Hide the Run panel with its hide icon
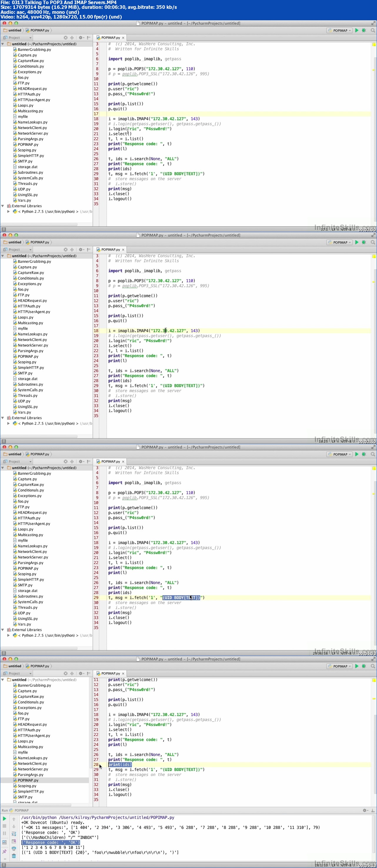Viewport: 377px width, 868px height. (x=373, y=810)
